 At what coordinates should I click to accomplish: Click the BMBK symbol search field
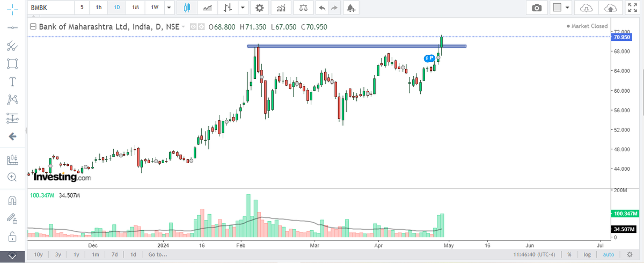pyautogui.click(x=50, y=8)
